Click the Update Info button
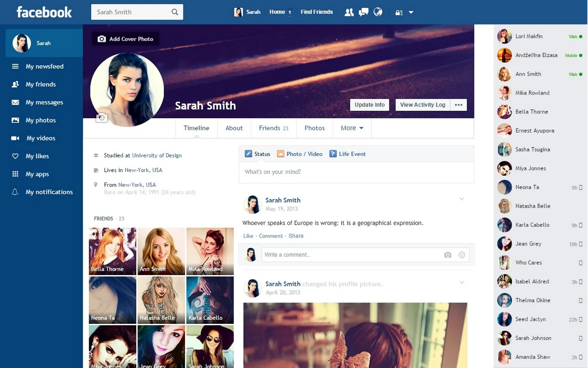The height and width of the screenshot is (368, 588). point(369,105)
